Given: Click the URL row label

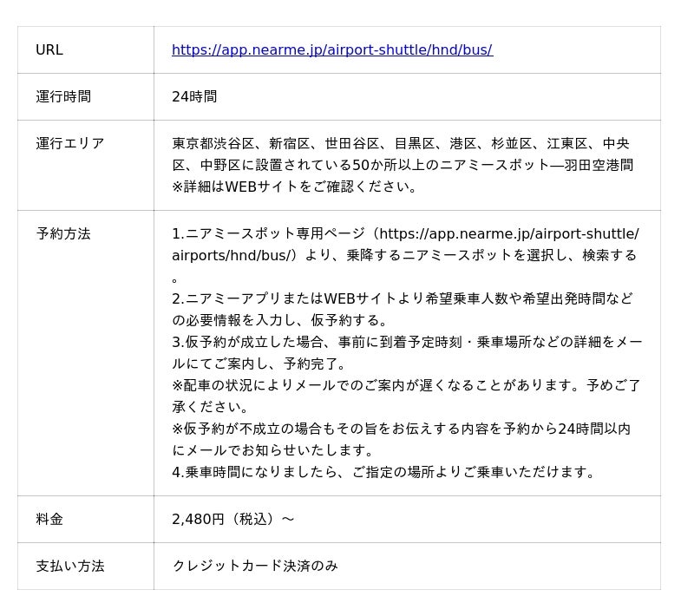Looking at the screenshot, I should (x=49, y=50).
